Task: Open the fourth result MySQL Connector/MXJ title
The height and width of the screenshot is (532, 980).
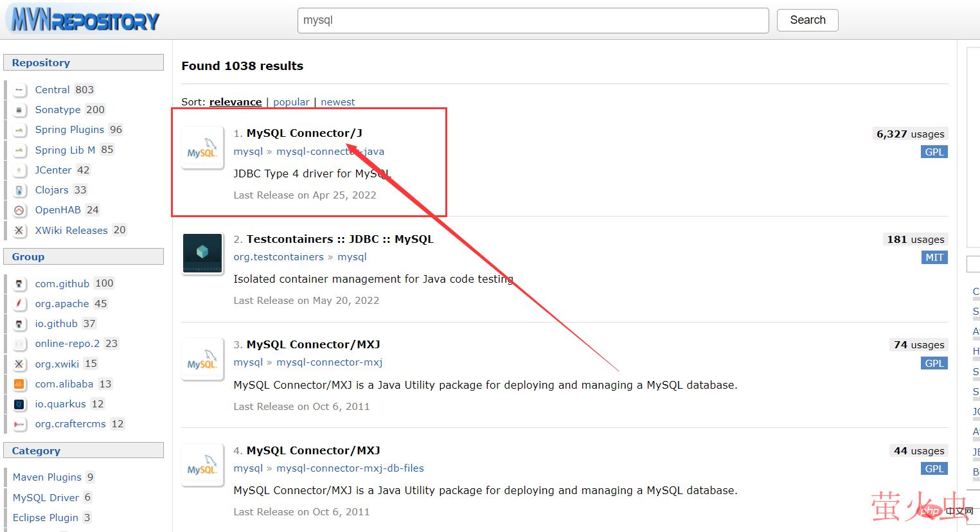Action: pyautogui.click(x=313, y=450)
